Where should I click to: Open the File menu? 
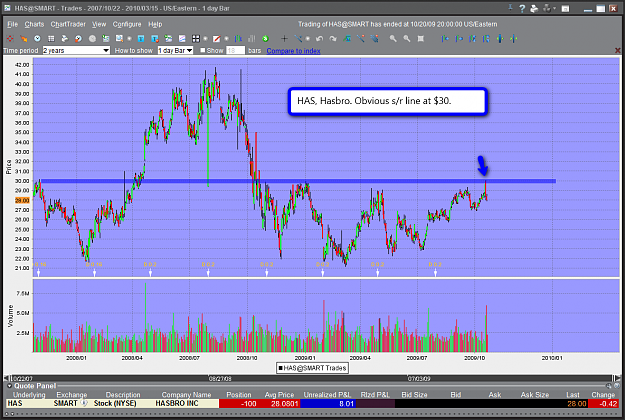coord(13,24)
